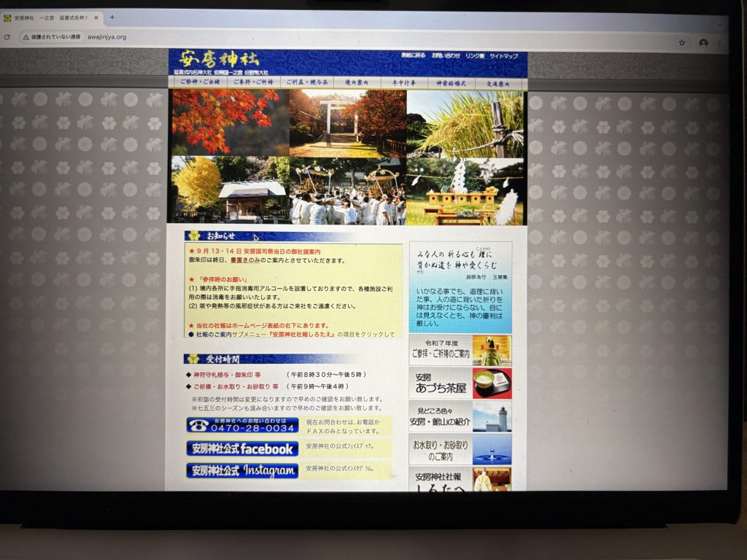Screen dimensions: 747x560
Task: Open the 安房・館山の紹介 lighthouse banner
Action: click(460, 416)
